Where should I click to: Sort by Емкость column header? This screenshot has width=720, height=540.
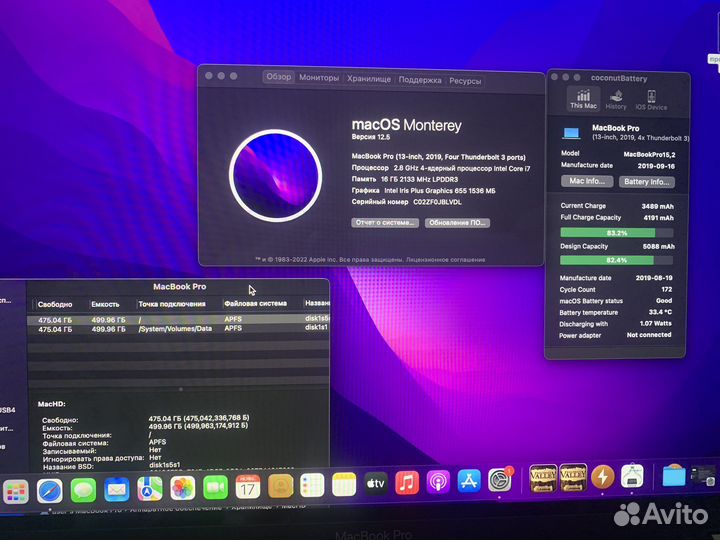[105, 304]
